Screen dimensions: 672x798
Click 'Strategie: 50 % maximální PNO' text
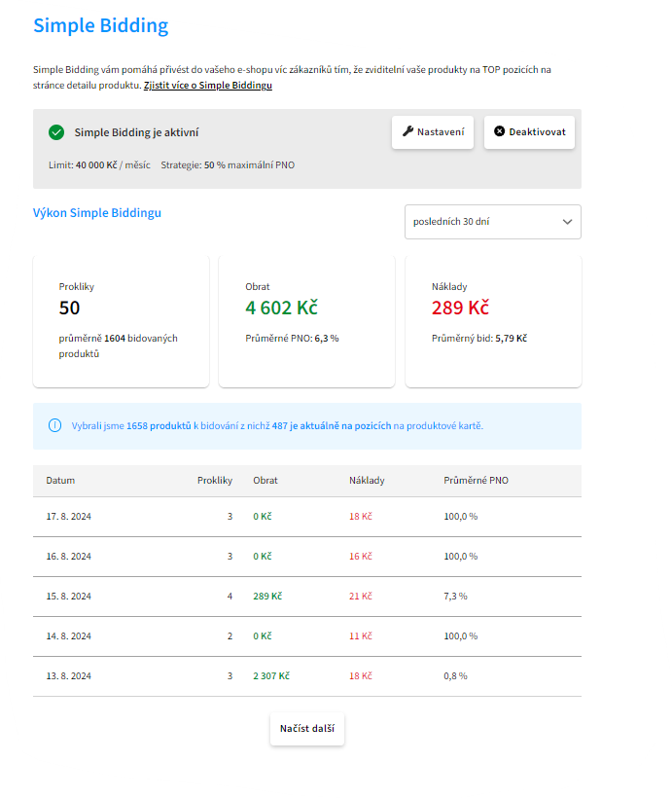tap(228, 165)
